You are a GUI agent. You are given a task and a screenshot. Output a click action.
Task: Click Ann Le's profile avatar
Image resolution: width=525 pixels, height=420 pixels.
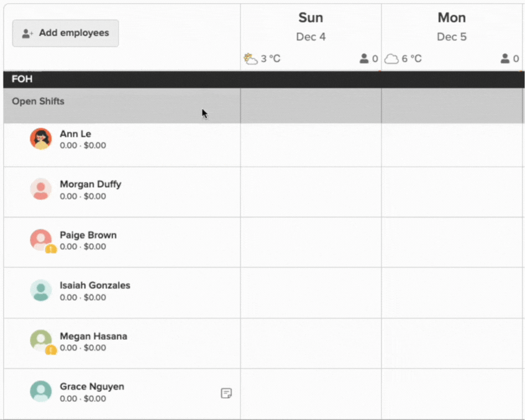41,139
